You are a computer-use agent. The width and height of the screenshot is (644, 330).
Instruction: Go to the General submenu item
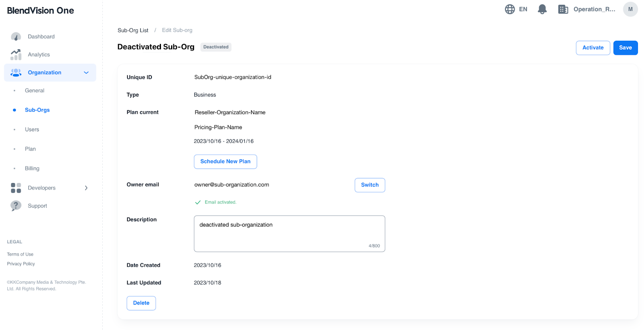pos(35,91)
